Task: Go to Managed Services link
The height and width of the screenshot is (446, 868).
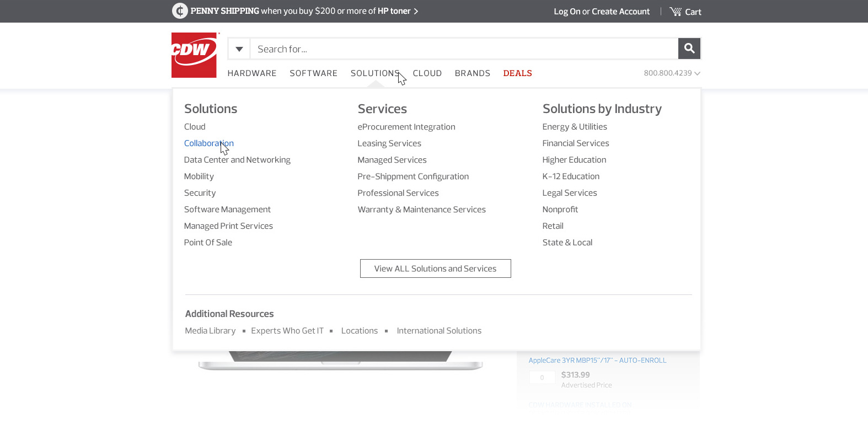Action: (392, 160)
